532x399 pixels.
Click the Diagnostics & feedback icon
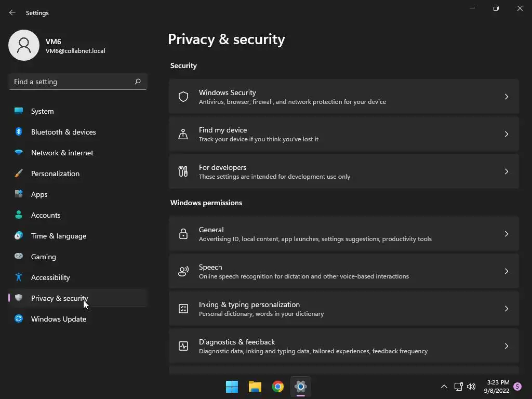point(183,346)
